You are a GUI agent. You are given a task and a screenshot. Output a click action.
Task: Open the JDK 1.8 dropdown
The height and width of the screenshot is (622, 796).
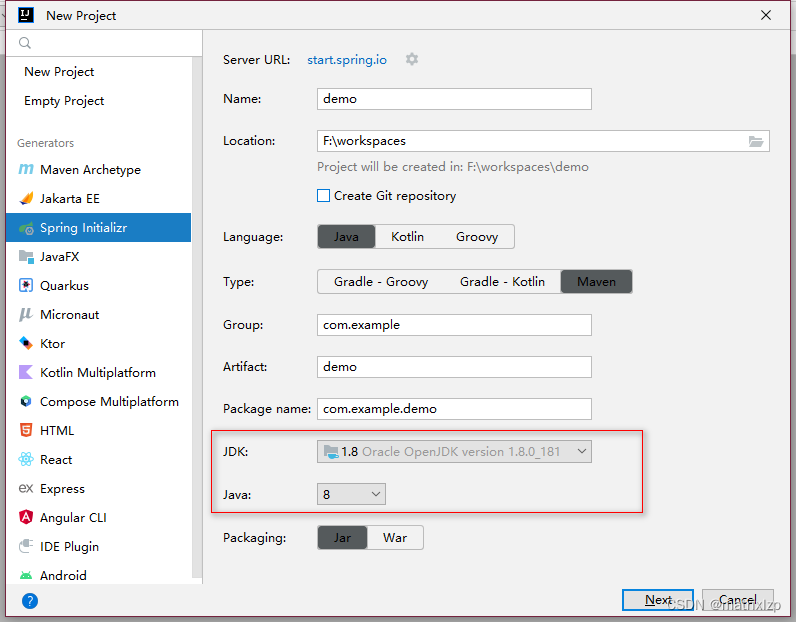point(454,451)
